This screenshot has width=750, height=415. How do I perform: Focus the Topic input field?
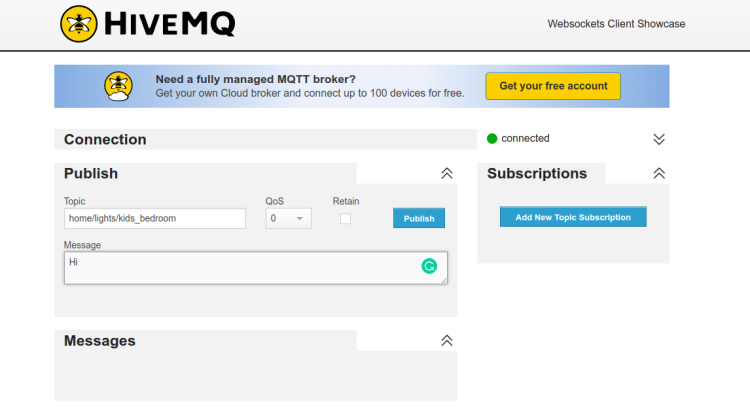pos(154,218)
